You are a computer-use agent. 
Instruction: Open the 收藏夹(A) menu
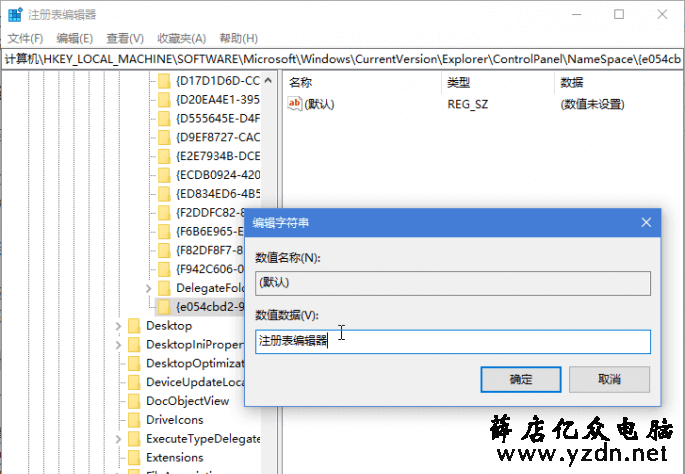click(x=182, y=38)
